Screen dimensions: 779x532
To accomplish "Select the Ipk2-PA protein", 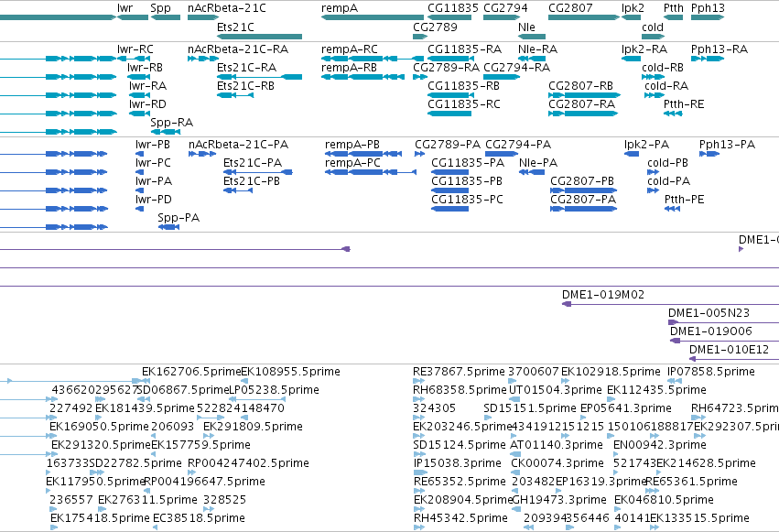I will pos(632,154).
